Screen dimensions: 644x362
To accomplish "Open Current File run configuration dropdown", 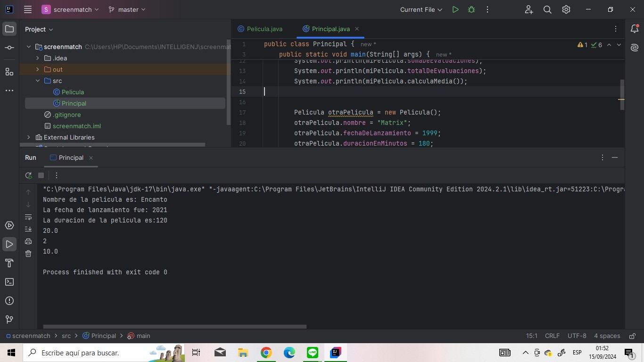I will click(421, 9).
